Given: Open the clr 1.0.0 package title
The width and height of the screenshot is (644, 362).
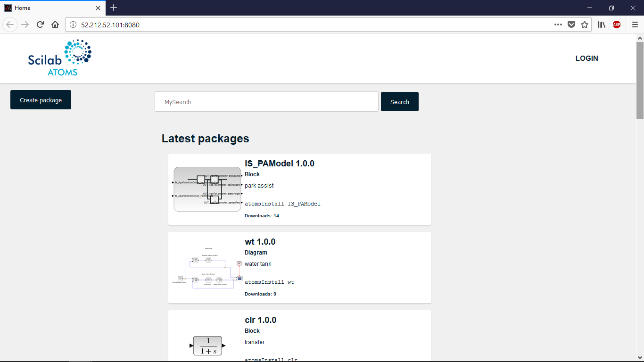Looking at the screenshot, I should click(261, 320).
